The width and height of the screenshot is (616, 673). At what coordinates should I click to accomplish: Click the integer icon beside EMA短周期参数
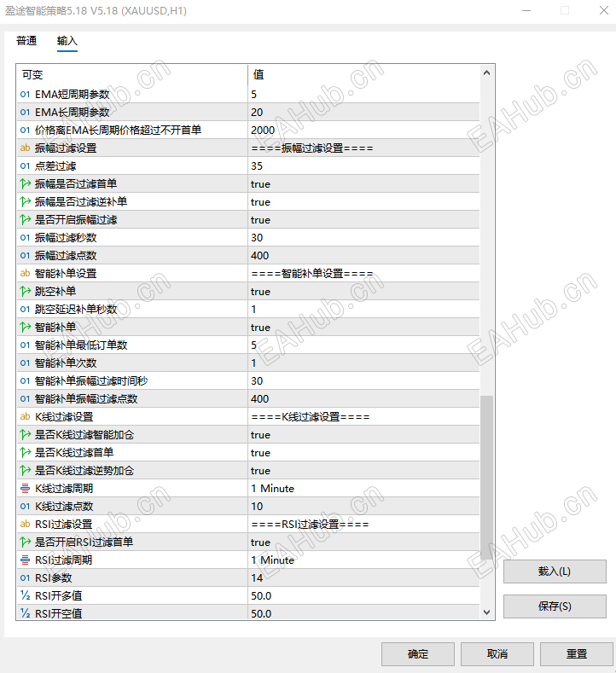(25, 94)
